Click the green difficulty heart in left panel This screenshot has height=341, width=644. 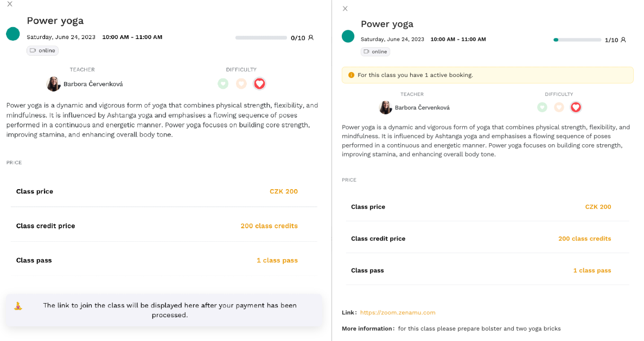223,83
